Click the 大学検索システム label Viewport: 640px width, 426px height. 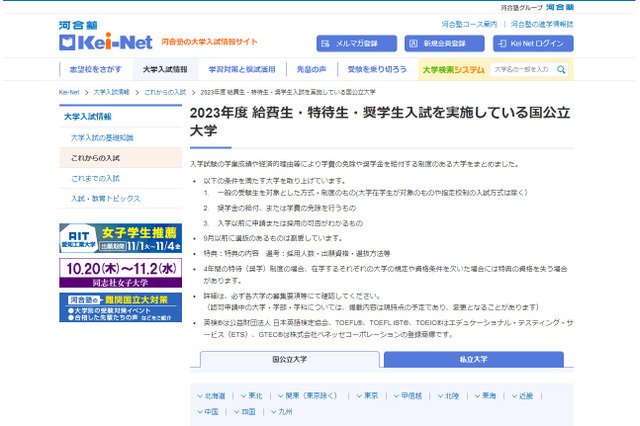(453, 70)
